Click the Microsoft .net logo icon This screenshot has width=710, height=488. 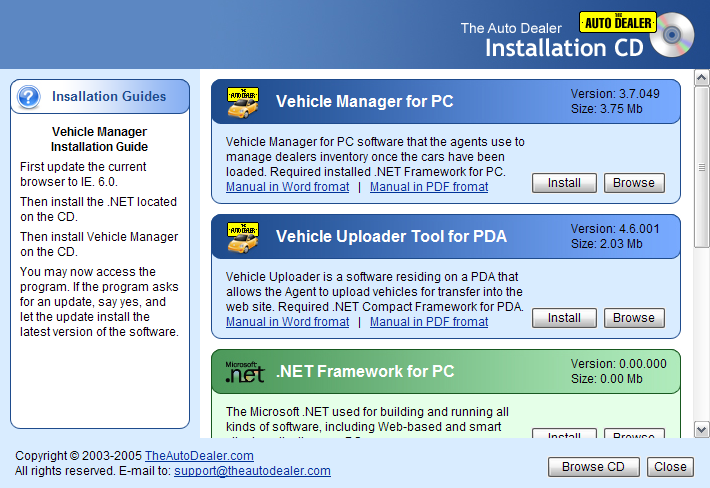point(245,372)
